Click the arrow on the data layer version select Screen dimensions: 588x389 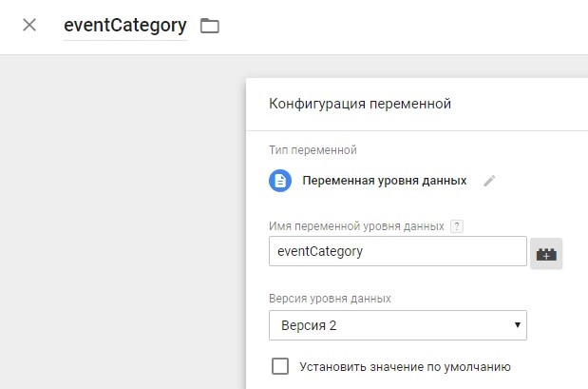click(x=517, y=325)
